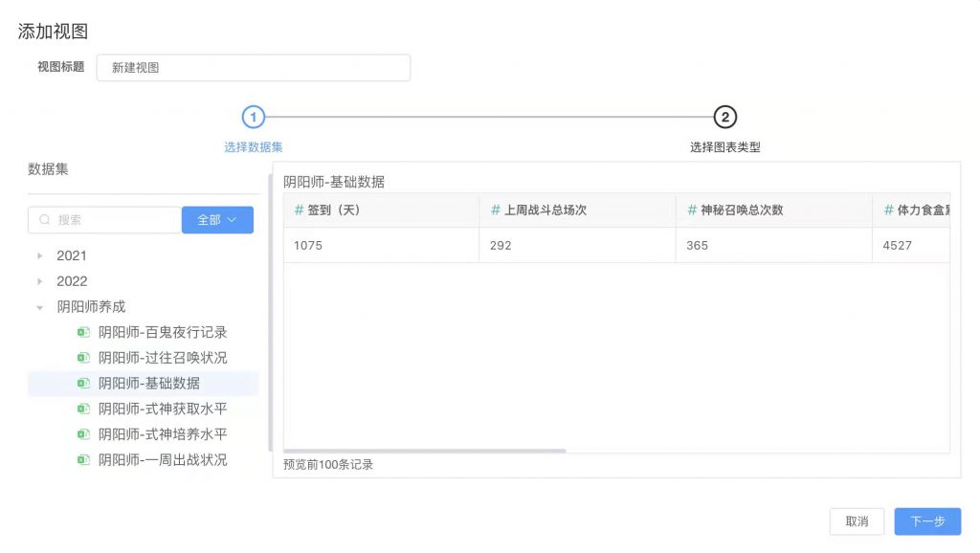Focus the 视图标题 input field
This screenshot has width=980, height=553.
[253, 68]
